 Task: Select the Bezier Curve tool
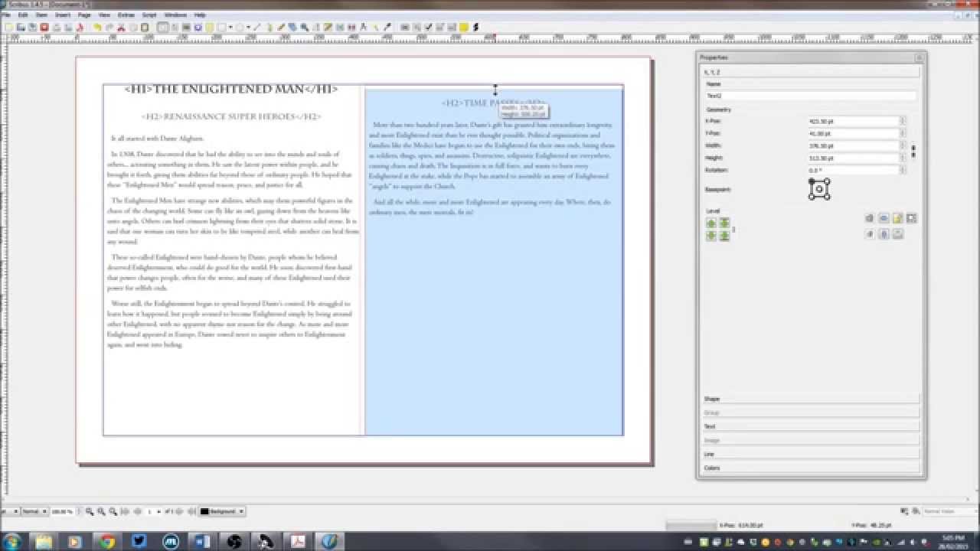tap(269, 27)
